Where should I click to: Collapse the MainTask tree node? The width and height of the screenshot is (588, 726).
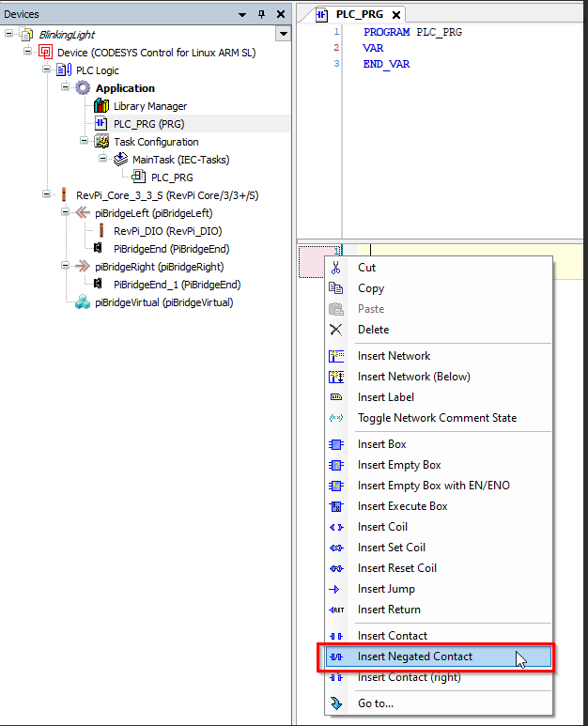(102, 160)
